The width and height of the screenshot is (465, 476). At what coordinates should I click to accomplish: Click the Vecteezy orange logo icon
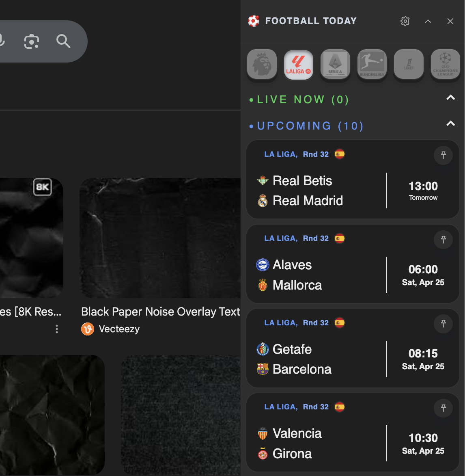point(88,329)
